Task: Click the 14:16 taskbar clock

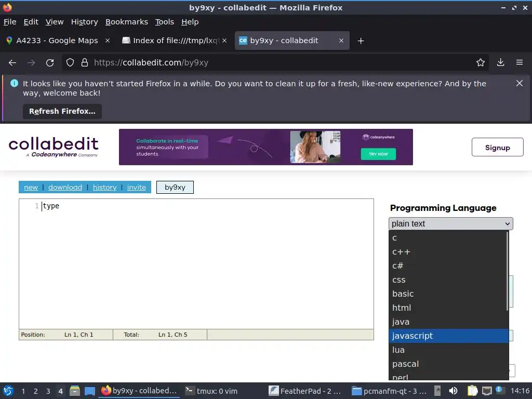Action: pos(520,391)
